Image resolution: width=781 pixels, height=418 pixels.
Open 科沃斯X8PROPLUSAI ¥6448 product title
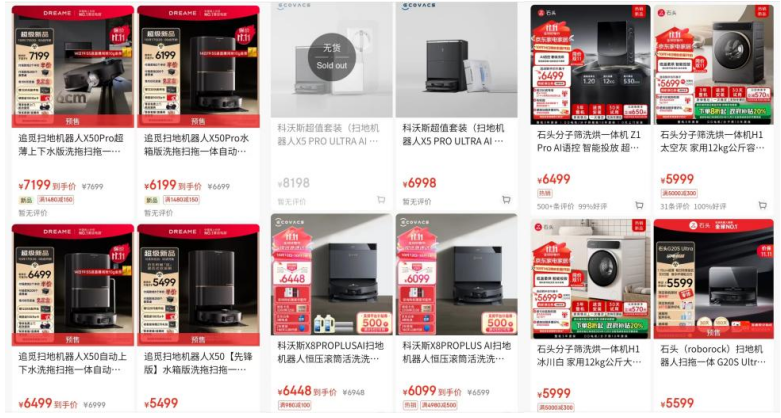330,352
